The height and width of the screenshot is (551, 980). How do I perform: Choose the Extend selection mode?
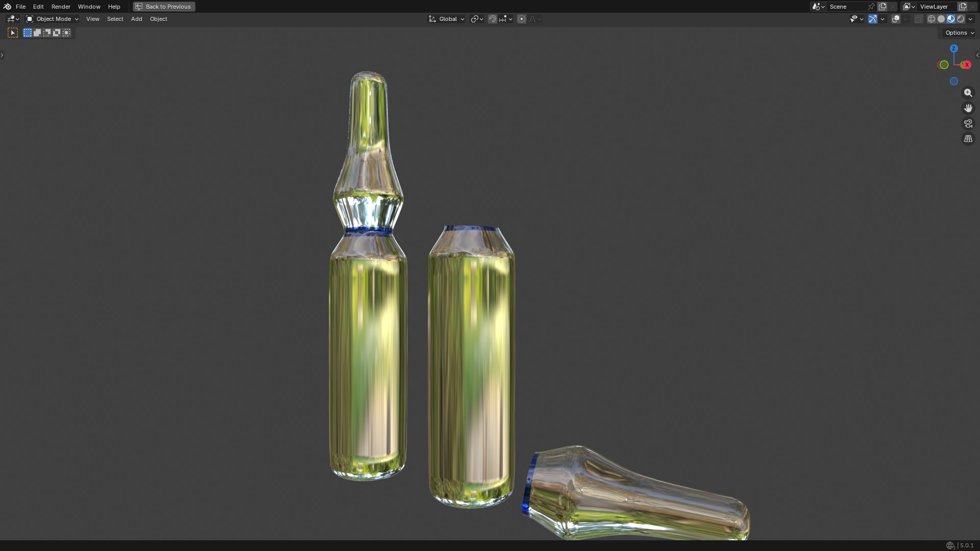[x=37, y=33]
